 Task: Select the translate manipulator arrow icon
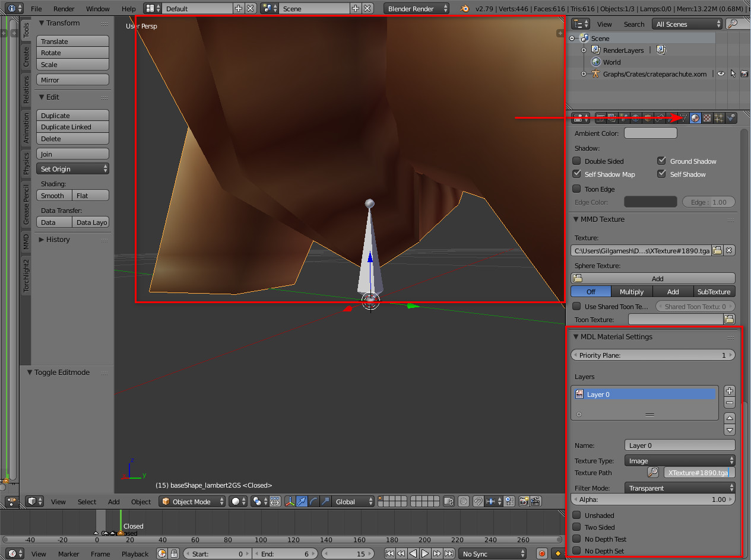[302, 501]
